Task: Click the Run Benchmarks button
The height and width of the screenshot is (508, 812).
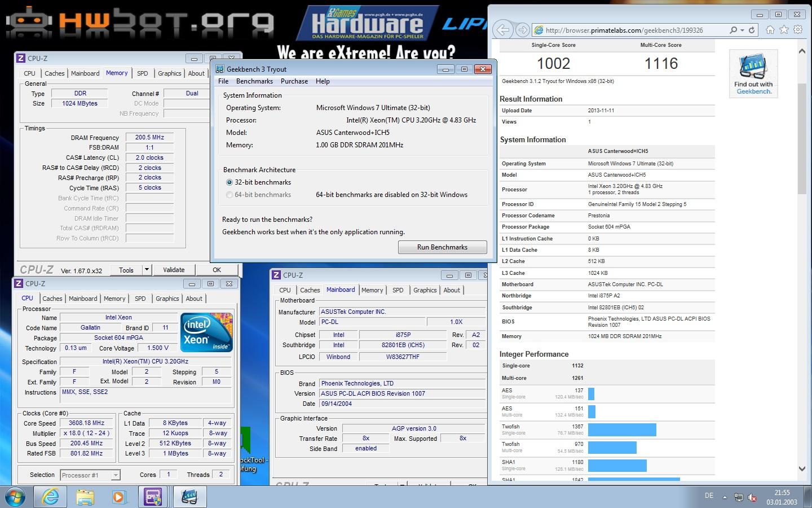Action: tap(442, 247)
